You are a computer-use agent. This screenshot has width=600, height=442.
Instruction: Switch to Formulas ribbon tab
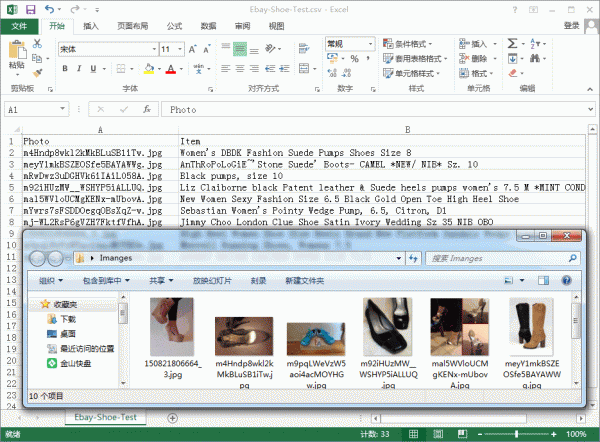(x=174, y=26)
